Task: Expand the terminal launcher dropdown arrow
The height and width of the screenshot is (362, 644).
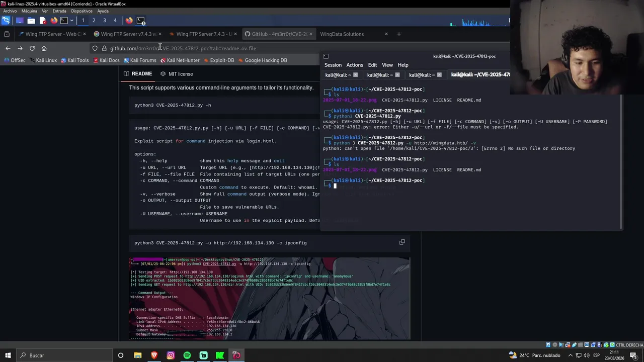Action: (71, 21)
